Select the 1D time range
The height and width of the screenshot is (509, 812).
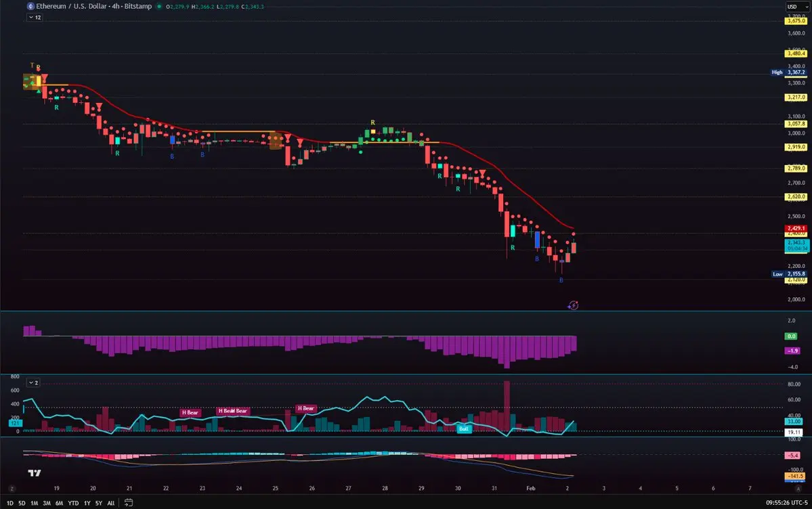click(10, 503)
